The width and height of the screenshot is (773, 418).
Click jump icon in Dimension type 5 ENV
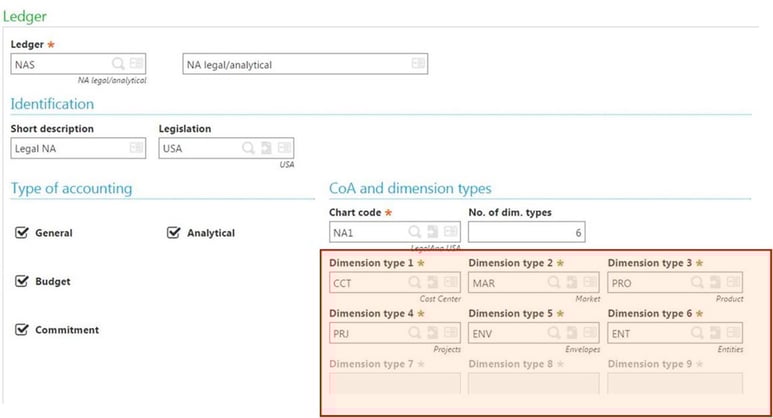571,332
